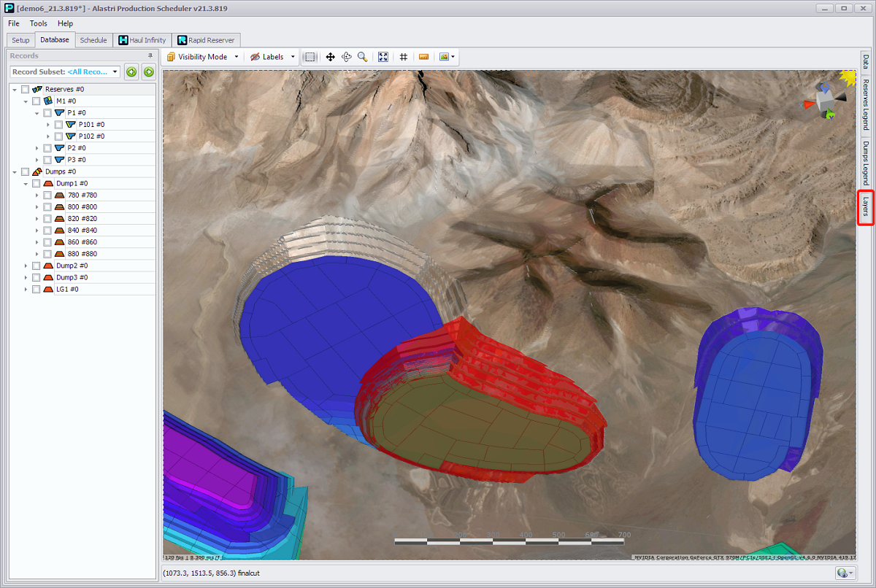
Task: Click the orange ruler measure icon
Action: 423,57
